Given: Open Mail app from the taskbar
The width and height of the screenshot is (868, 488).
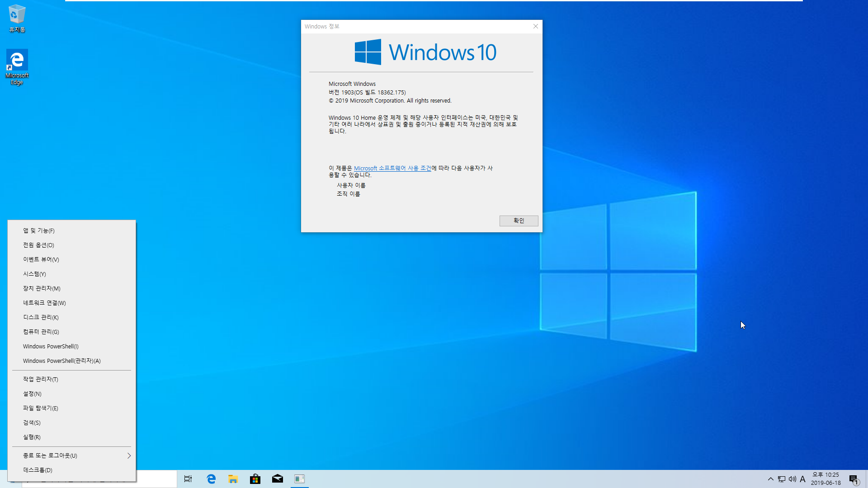Looking at the screenshot, I should [x=278, y=479].
